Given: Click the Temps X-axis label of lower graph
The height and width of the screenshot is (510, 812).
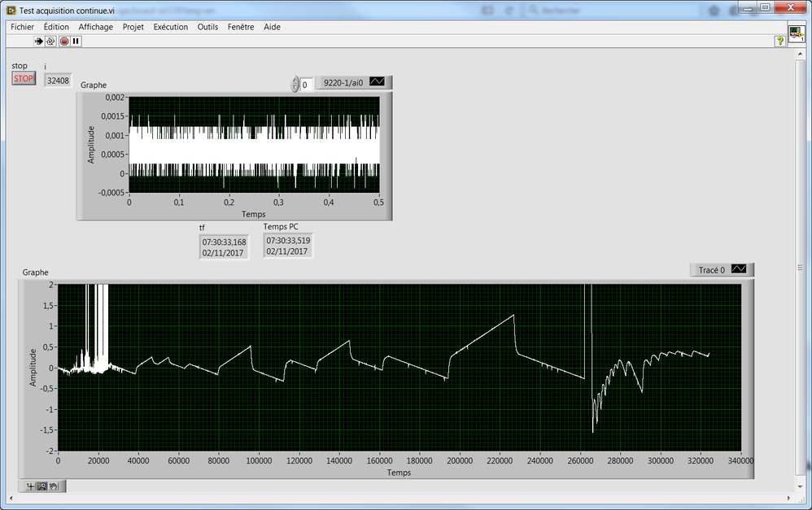Looking at the screenshot, I should click(399, 473).
